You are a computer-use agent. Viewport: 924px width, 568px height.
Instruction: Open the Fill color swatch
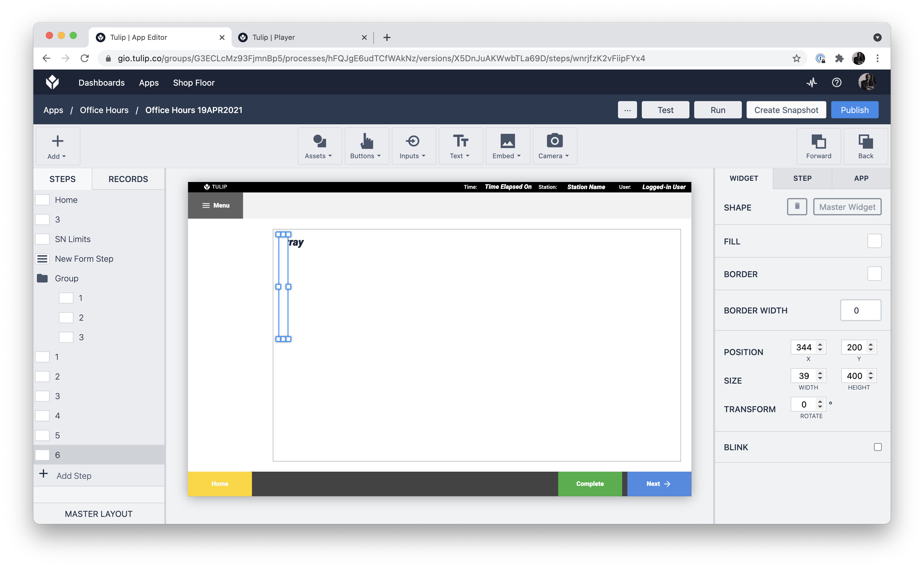[874, 241]
